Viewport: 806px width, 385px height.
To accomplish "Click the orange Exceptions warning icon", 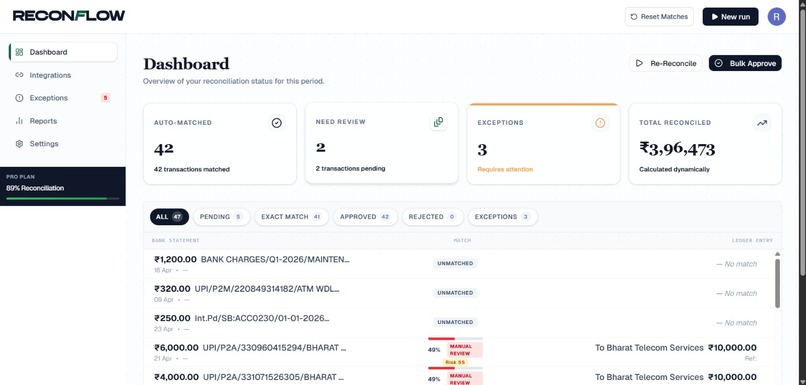I will click(x=600, y=122).
